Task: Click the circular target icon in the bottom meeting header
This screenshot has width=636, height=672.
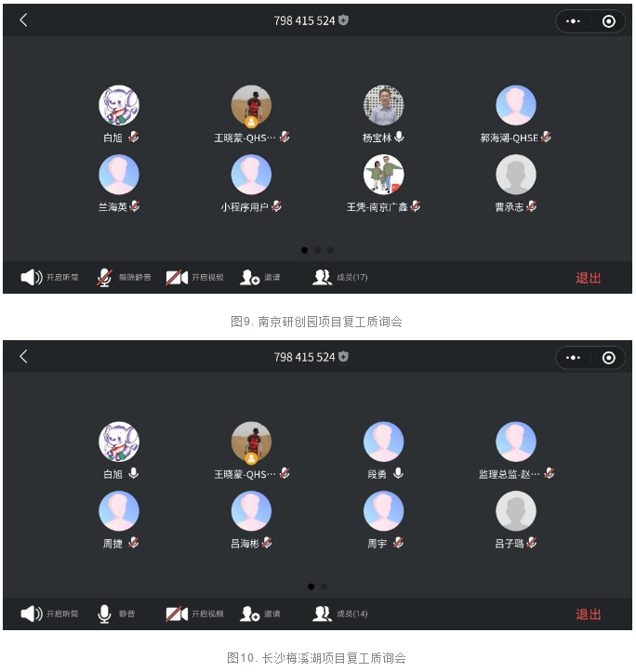Action: point(608,358)
